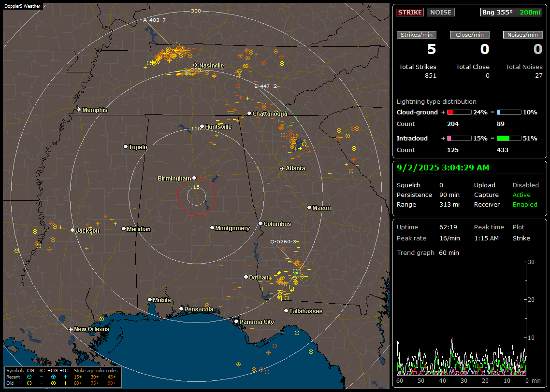
Task: Click the Plot Strike value
Action: 521,238
